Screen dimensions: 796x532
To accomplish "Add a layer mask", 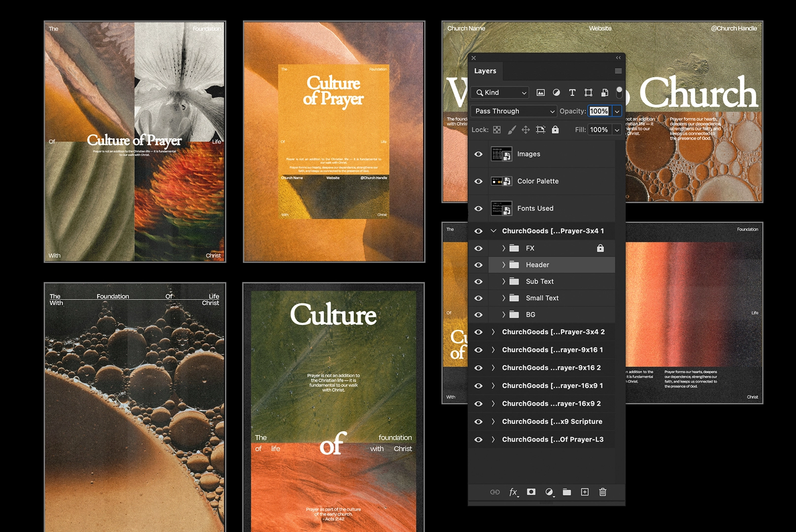I will point(531,492).
